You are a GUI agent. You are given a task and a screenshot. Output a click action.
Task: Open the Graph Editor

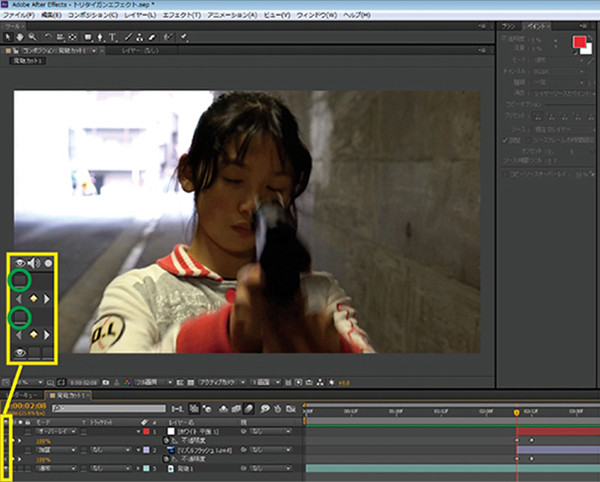(291, 409)
